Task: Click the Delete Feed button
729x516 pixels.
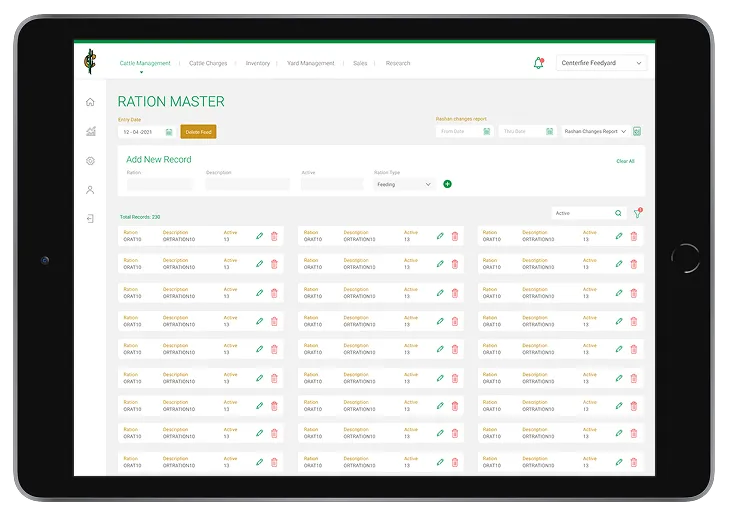Action: 198,132
